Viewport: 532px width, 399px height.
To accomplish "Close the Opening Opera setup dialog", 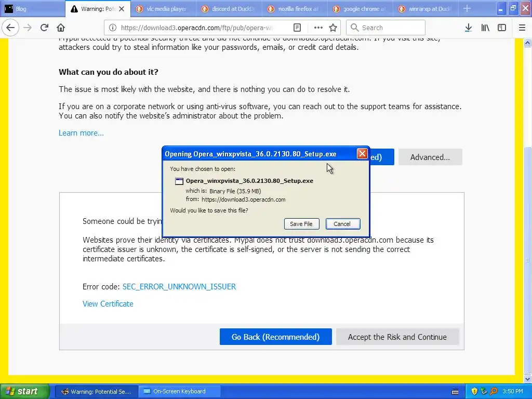I will 362,154.
